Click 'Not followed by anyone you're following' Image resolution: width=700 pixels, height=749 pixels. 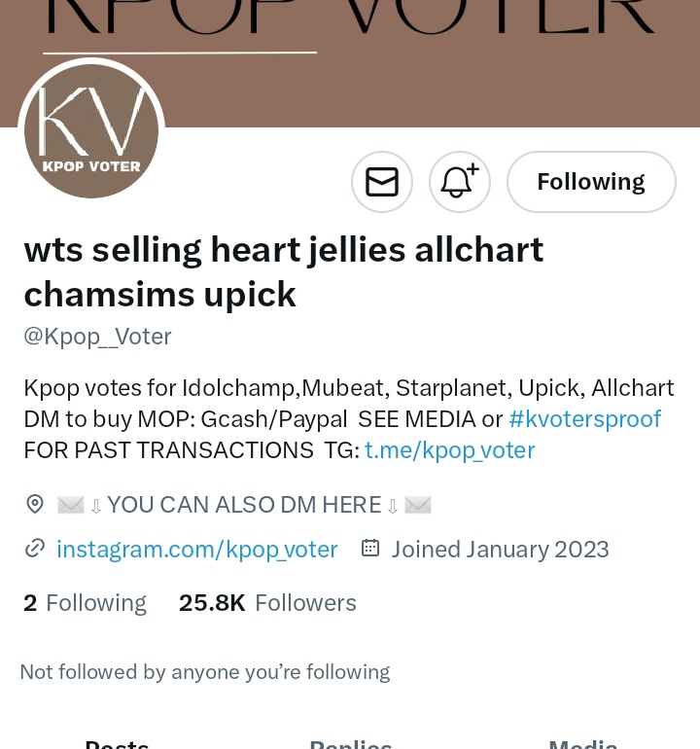(205, 672)
